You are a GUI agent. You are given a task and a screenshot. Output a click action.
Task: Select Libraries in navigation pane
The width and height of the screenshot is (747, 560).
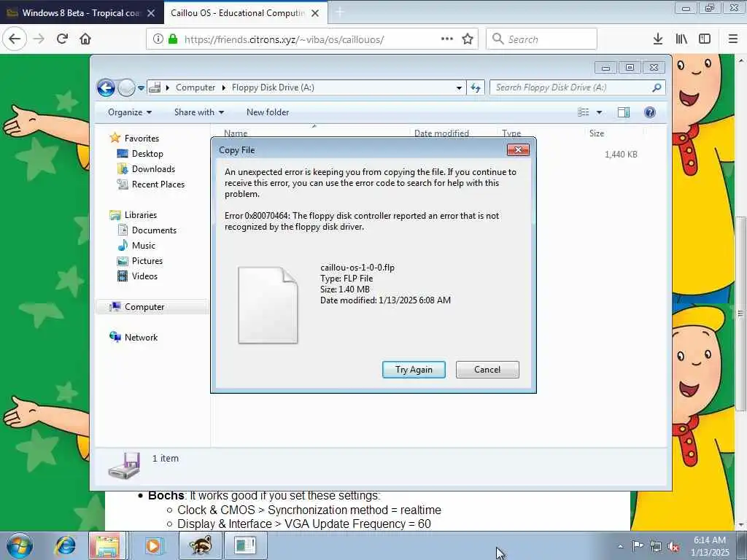click(x=141, y=215)
